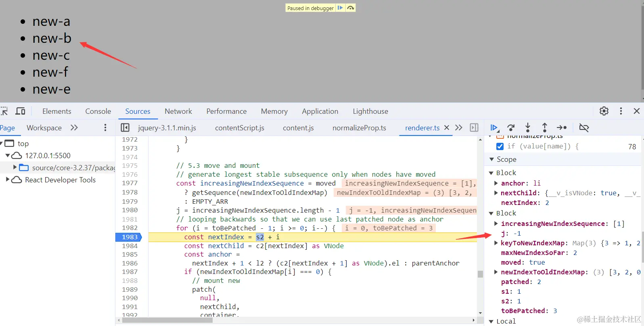Resume script from the Paused in debugger overlay
644x326 pixels.
tap(340, 8)
